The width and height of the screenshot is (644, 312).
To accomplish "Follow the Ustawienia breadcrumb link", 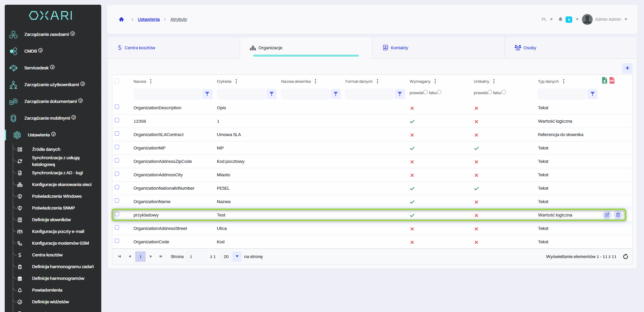I will pos(149,19).
